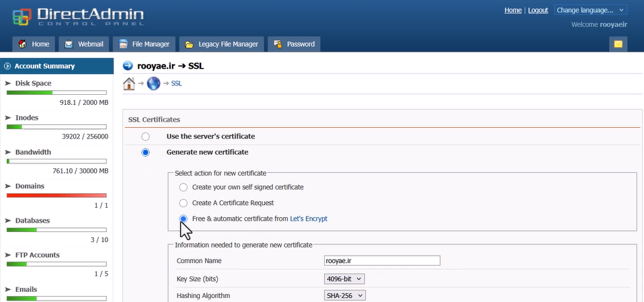Open the Key Size 4096-bit dropdown
Screen dimensions: 644x302
pos(345,278)
